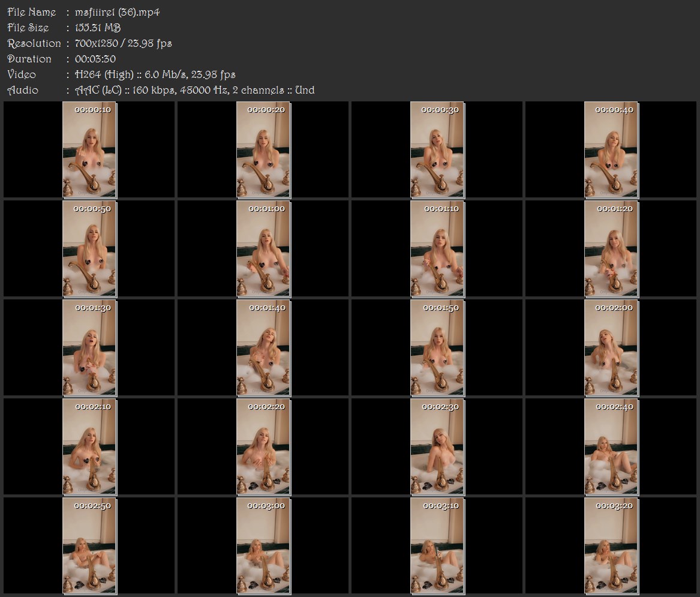Select the "Resolution" label
Image resolution: width=700 pixels, height=597 pixels.
pyautogui.click(x=34, y=43)
